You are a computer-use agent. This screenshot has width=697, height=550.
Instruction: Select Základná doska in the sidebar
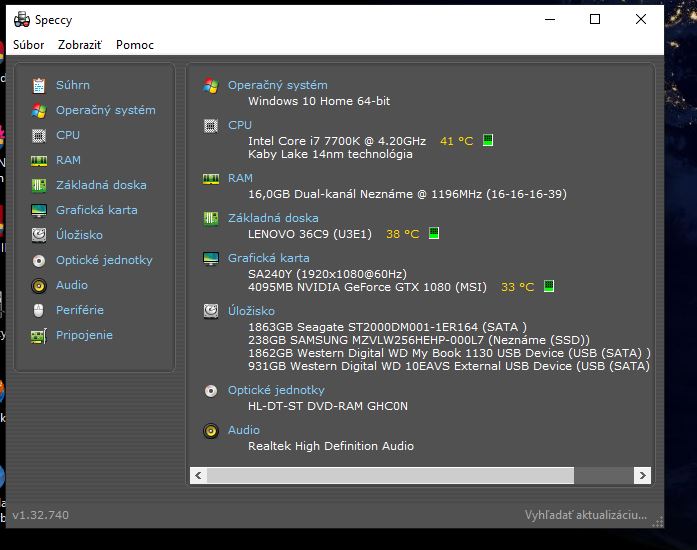coord(101,185)
